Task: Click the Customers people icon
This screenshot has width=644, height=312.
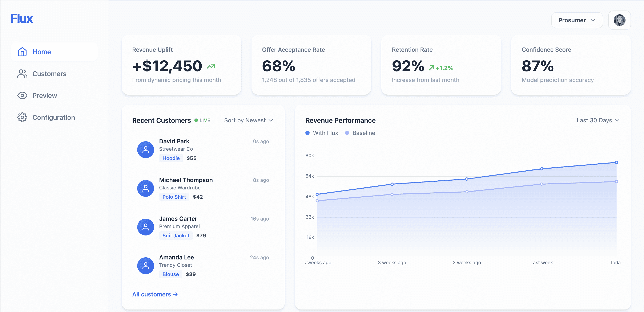Action: pos(22,73)
